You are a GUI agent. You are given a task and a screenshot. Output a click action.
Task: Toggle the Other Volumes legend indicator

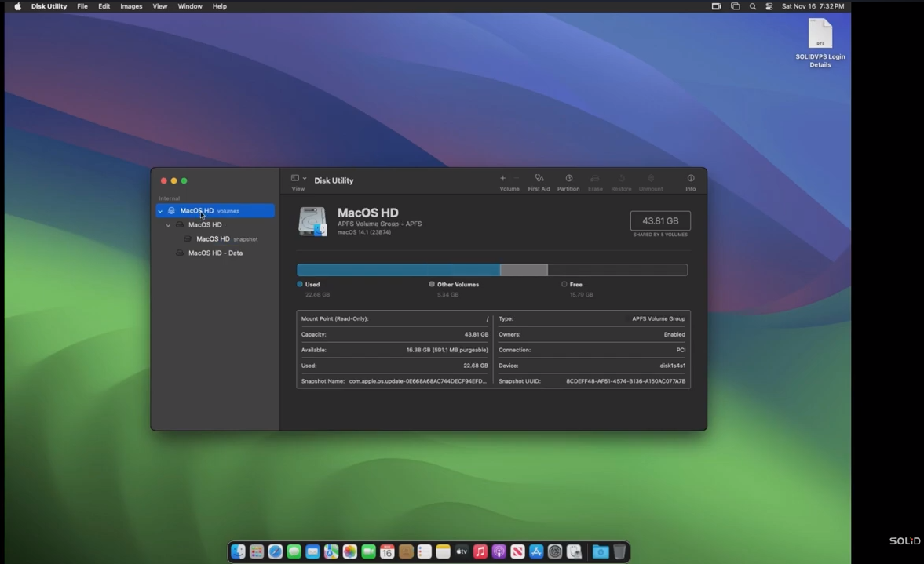point(432,284)
